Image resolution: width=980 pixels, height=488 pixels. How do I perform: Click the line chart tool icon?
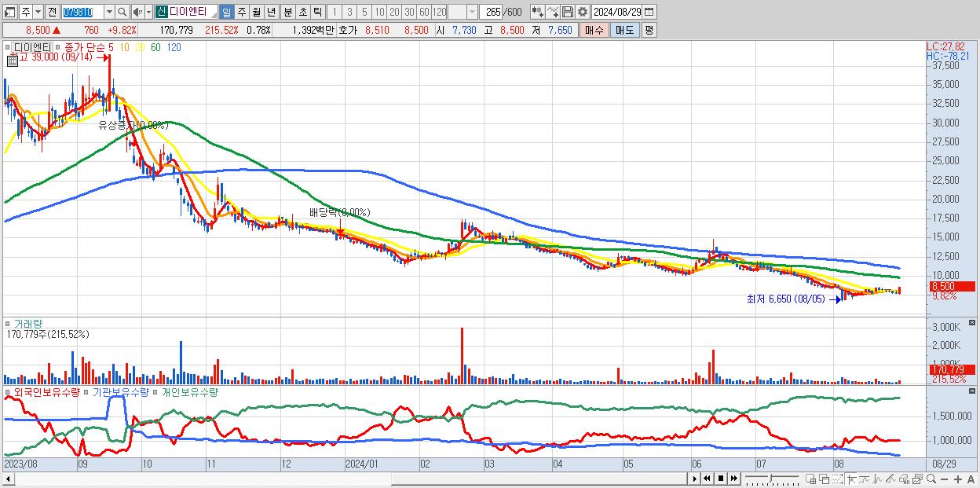pyautogui.click(x=554, y=12)
